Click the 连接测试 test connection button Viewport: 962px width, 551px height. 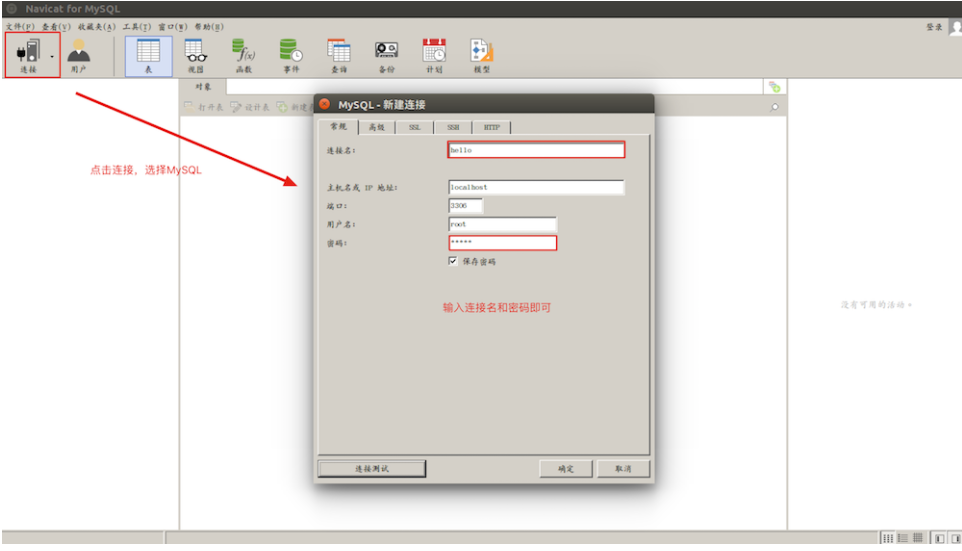point(372,469)
